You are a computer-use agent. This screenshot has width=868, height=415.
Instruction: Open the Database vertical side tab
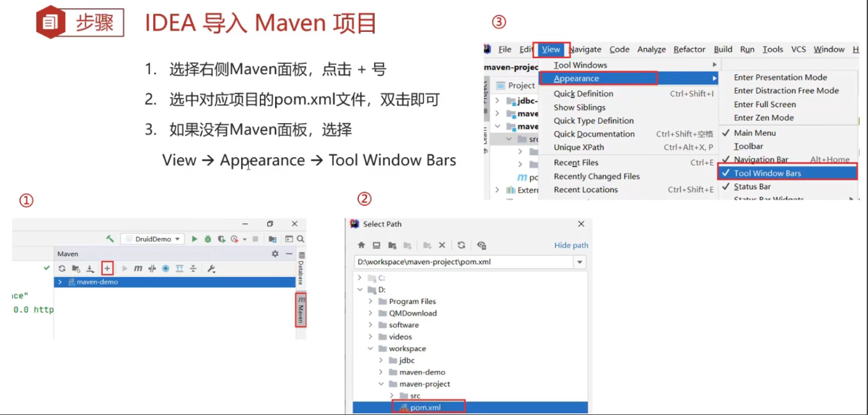pyautogui.click(x=301, y=269)
